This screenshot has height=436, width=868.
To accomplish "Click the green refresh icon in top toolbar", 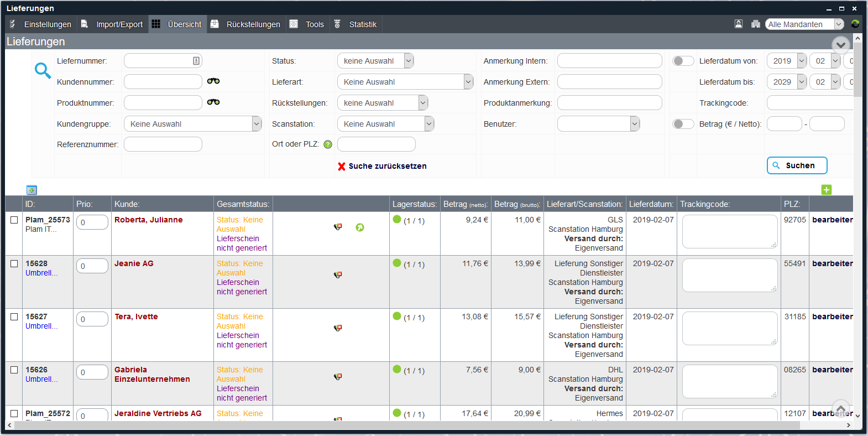I will pyautogui.click(x=855, y=24).
